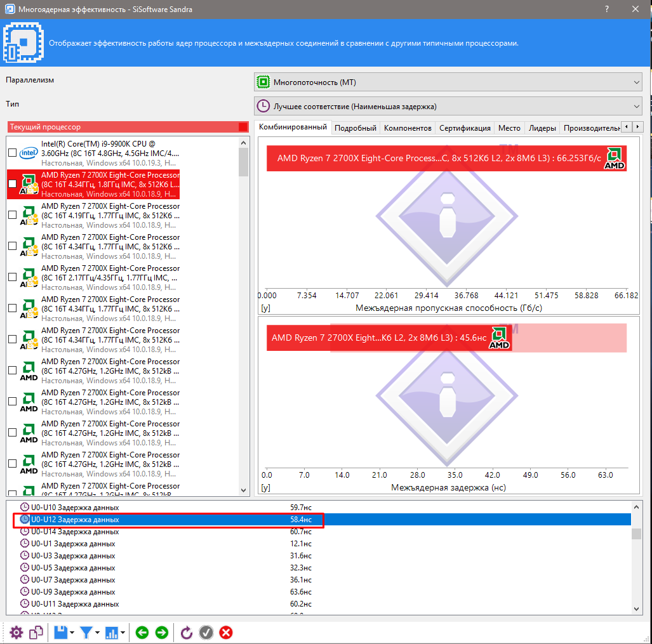Viewport: 652px width, 644px height.
Task: Click the SiSoftware Sandra title bar app icon
Action: click(10, 9)
